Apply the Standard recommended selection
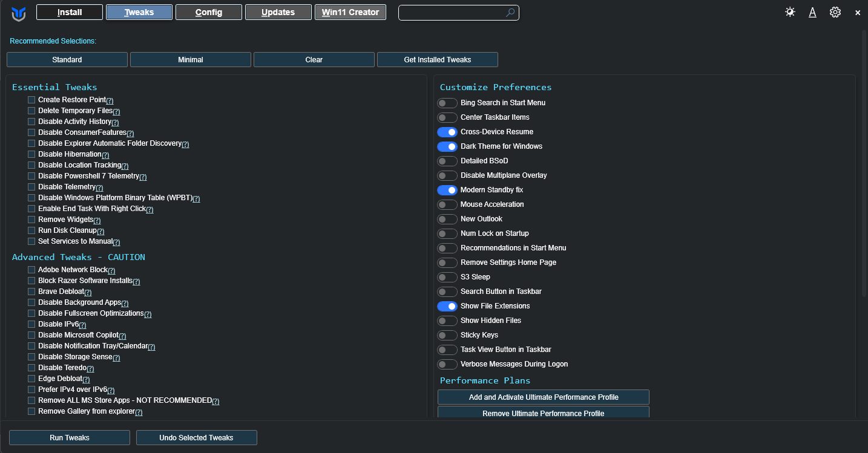 [67, 59]
